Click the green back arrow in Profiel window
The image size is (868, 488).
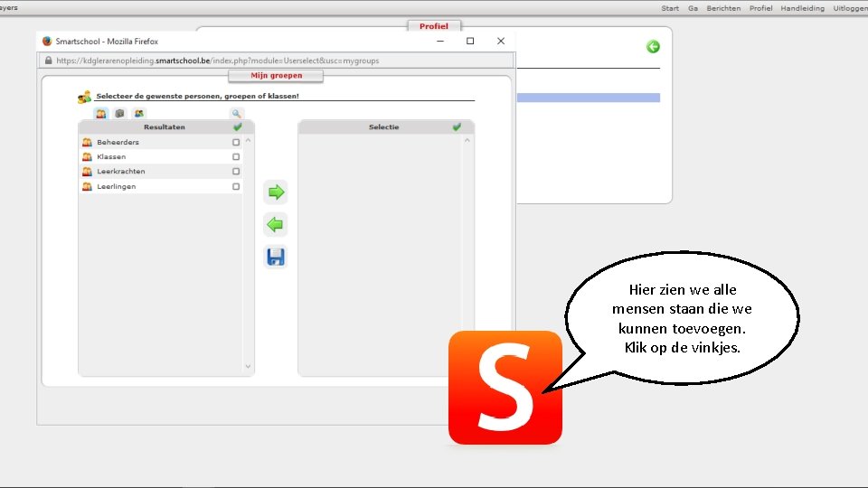653,46
